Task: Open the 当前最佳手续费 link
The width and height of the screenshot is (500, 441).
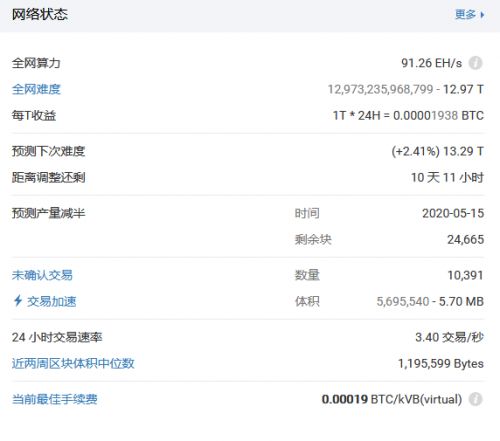Action: click(x=55, y=399)
